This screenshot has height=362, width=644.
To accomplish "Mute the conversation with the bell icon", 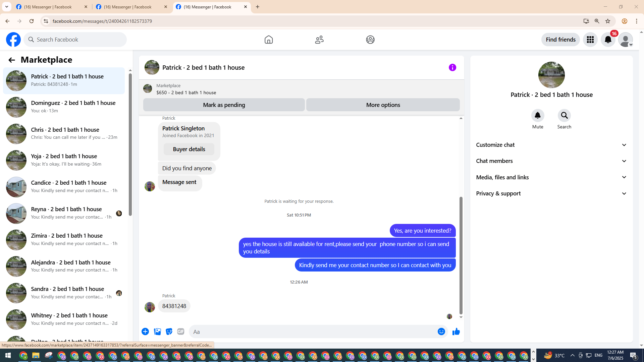I will (537, 116).
